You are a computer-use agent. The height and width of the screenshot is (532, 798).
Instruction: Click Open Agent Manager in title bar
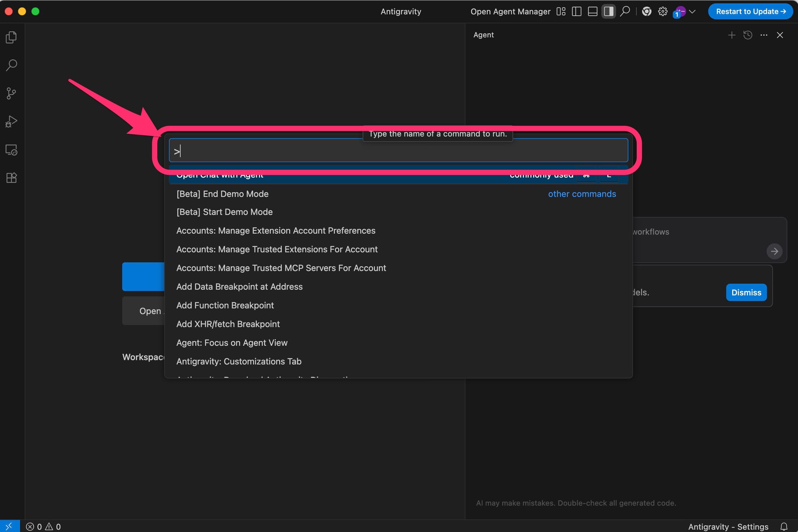(510, 12)
